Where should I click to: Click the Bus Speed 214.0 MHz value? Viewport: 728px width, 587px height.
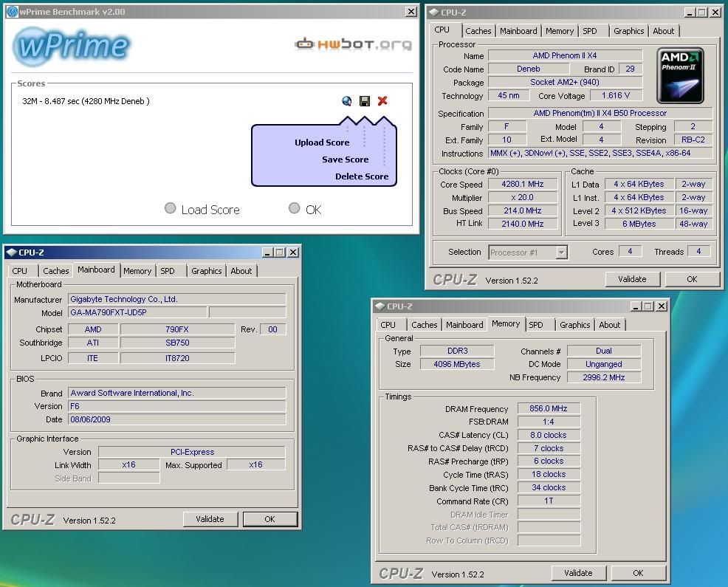pos(522,211)
